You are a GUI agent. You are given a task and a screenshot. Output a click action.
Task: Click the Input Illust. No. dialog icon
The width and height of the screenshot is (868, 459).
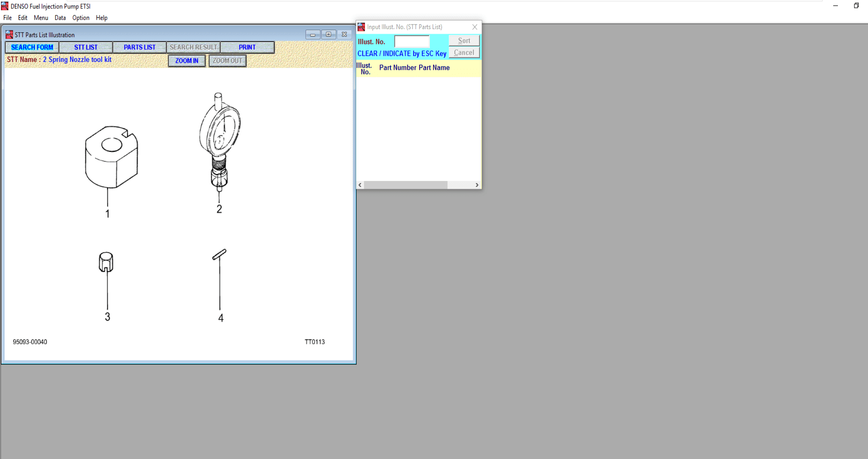pos(361,27)
